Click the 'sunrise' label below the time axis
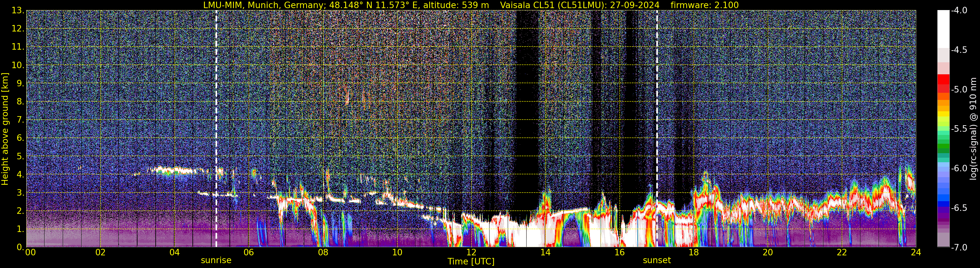 click(x=216, y=261)
